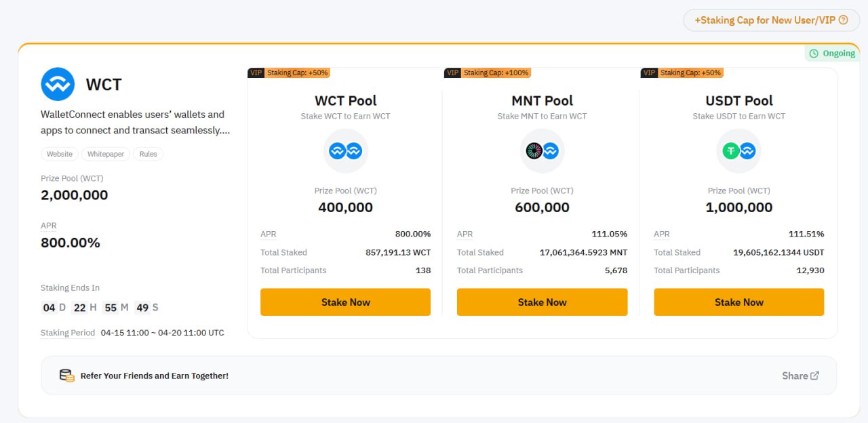Click the WCT Pool token pair icon
Screen dimensions: 868x423
tap(346, 151)
